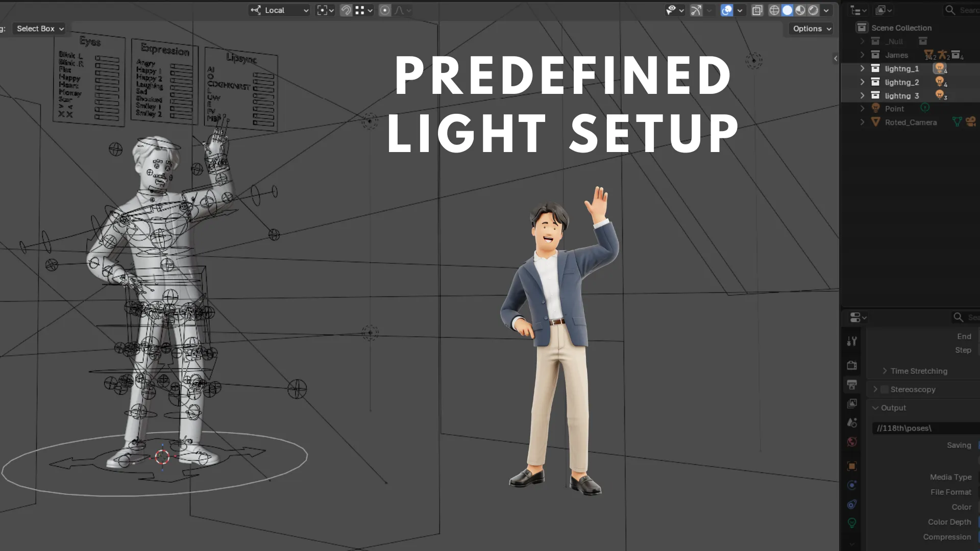The image size is (980, 551).
Task: Click the _Null child collection icon
Action: 923,41
